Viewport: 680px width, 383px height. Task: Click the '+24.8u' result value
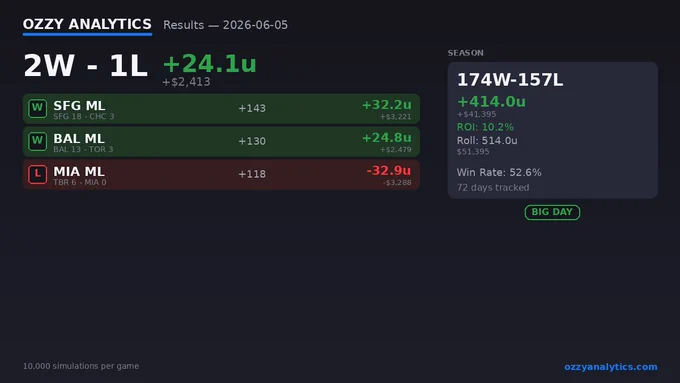click(x=386, y=138)
